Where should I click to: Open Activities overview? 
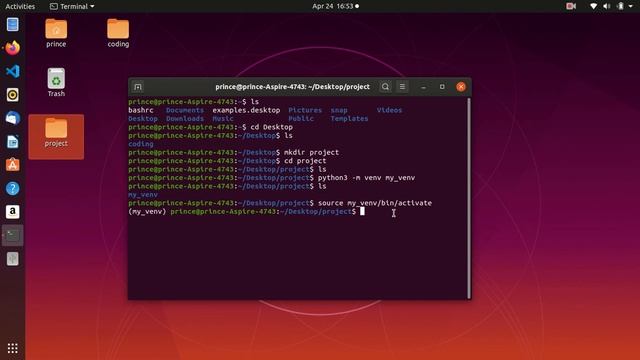click(20, 6)
